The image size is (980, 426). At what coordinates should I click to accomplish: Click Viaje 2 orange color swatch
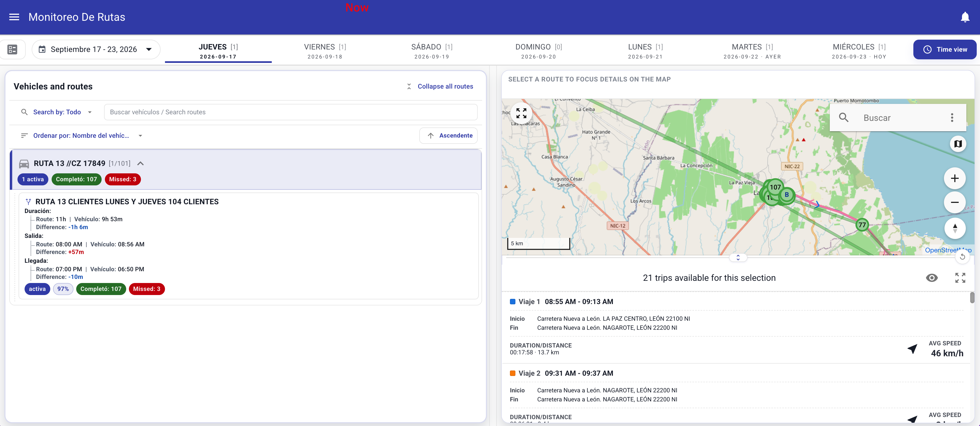click(512, 373)
